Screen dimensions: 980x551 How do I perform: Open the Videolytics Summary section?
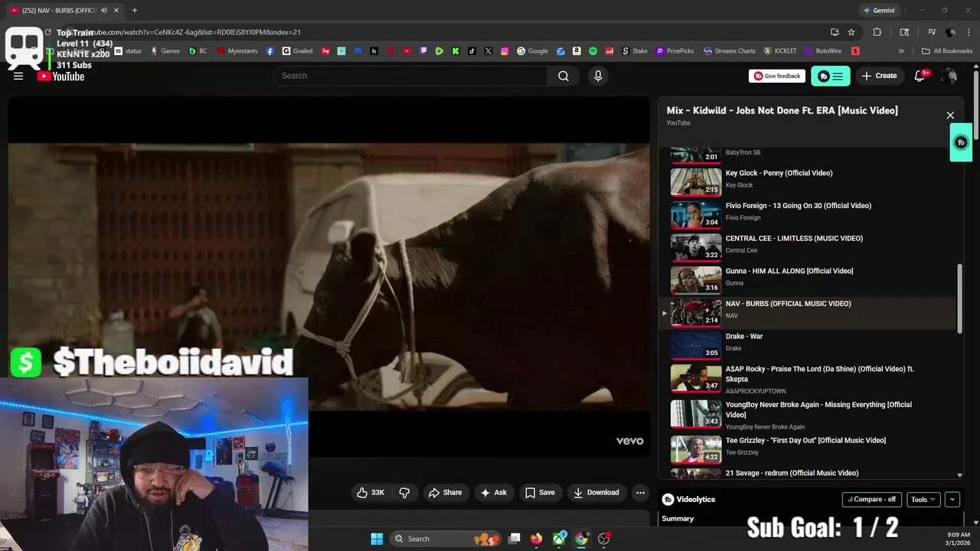(x=678, y=518)
